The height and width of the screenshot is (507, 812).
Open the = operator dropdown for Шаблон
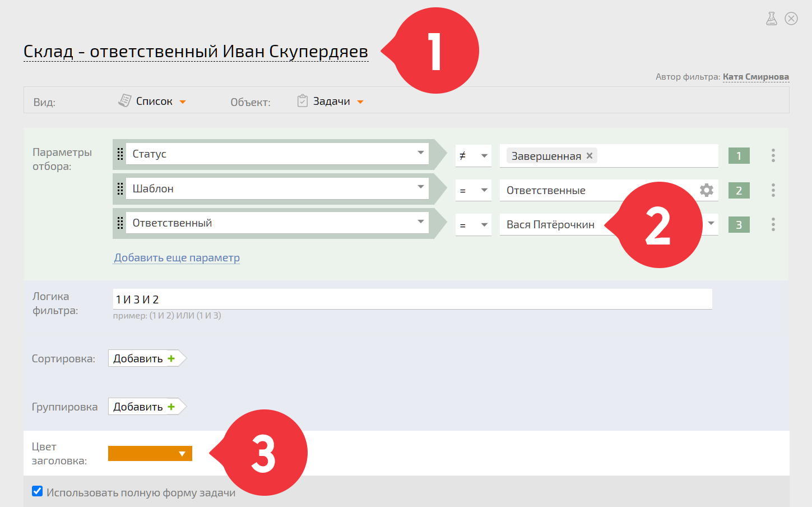coord(474,191)
